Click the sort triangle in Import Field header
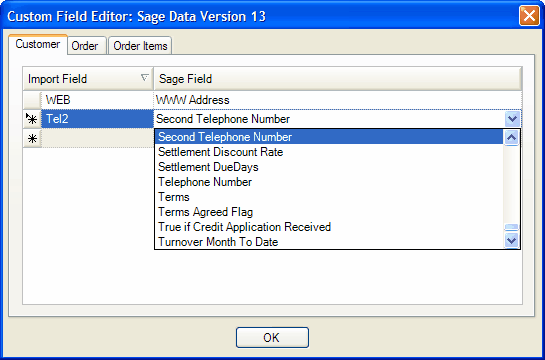Screen dimensions: 545x360 pyautogui.click(x=145, y=78)
